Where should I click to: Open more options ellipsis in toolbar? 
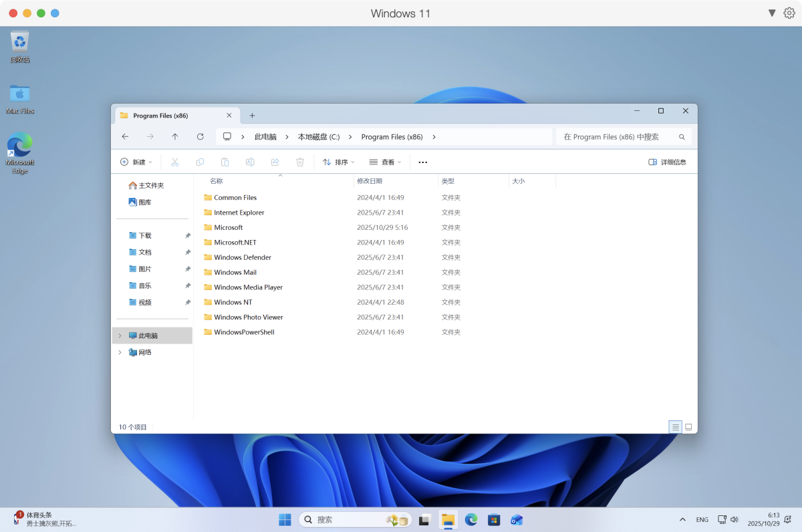coord(422,162)
